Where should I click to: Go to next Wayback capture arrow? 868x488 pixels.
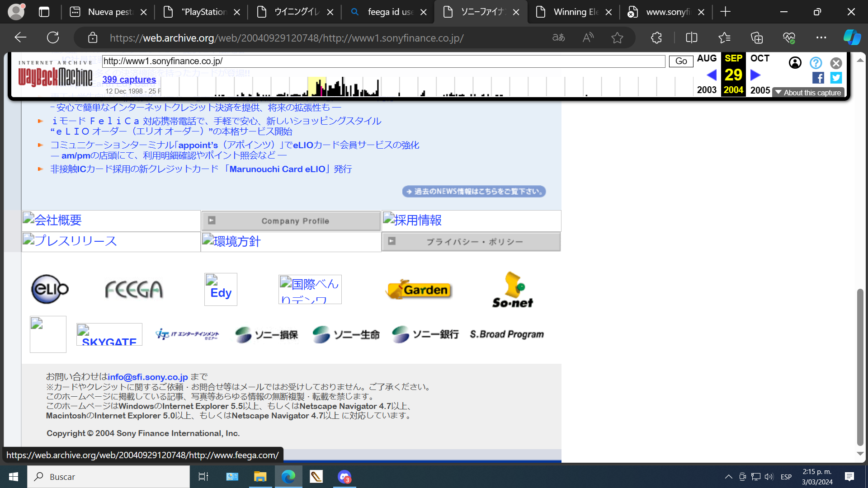[755, 75]
